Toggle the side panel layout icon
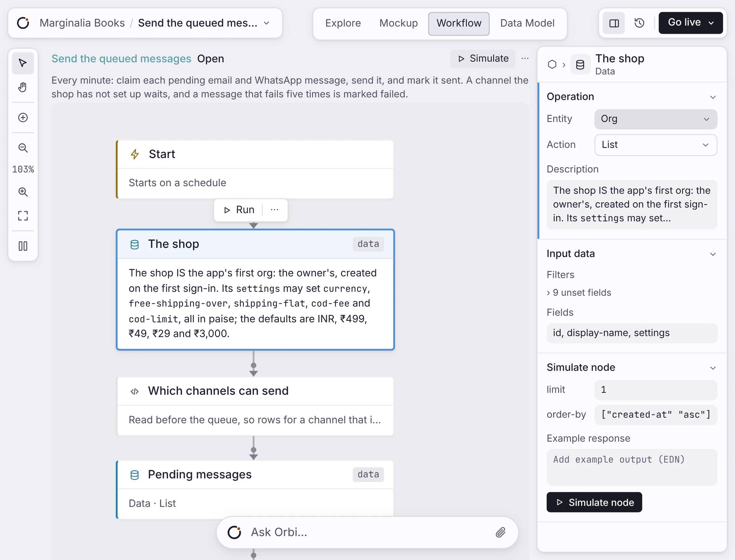Viewport: 735px width, 560px height. click(x=614, y=23)
